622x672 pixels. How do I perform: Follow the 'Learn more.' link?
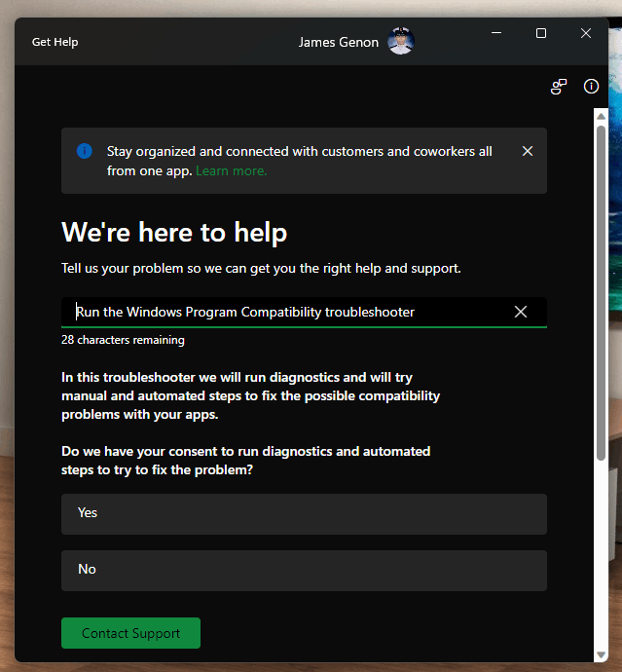click(x=232, y=171)
